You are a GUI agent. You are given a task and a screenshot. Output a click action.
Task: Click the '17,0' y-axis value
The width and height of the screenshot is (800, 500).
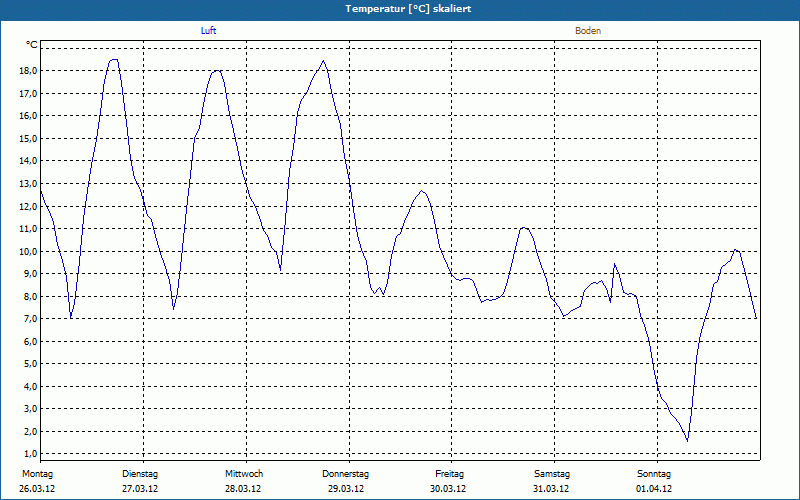click(29, 93)
